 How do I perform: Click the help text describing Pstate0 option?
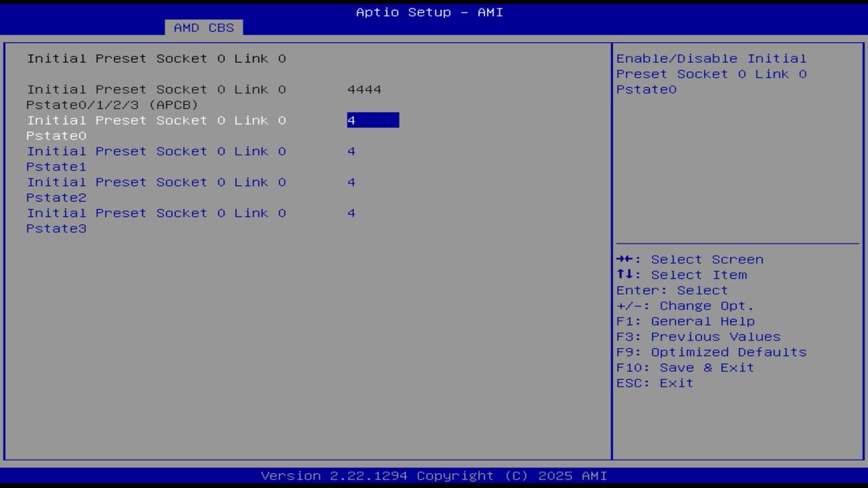tap(711, 73)
